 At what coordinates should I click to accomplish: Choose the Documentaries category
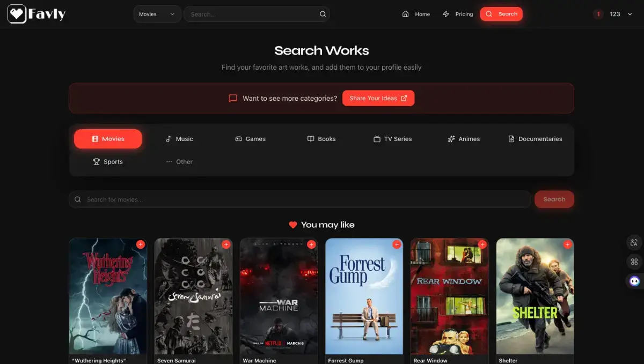pyautogui.click(x=535, y=139)
